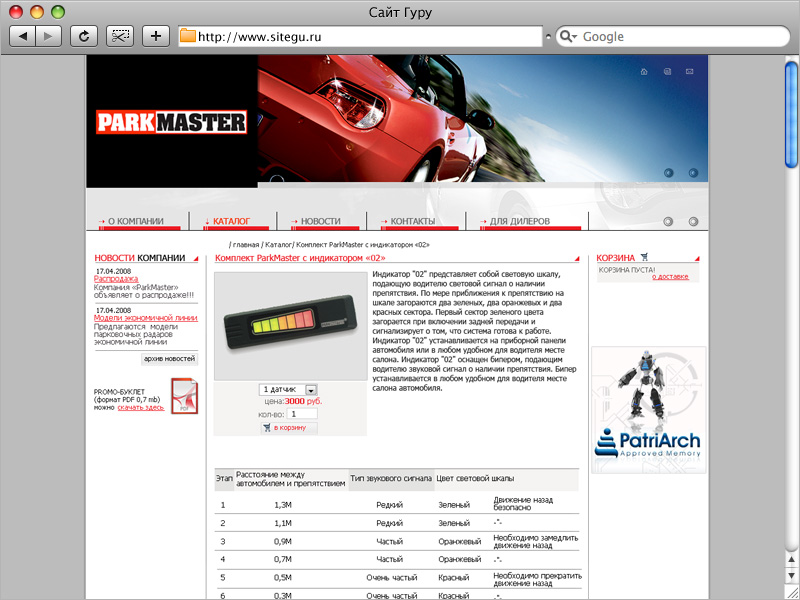Click the 'скачать здесь' download link
Viewport: 800px width, 600px height.
(141, 408)
